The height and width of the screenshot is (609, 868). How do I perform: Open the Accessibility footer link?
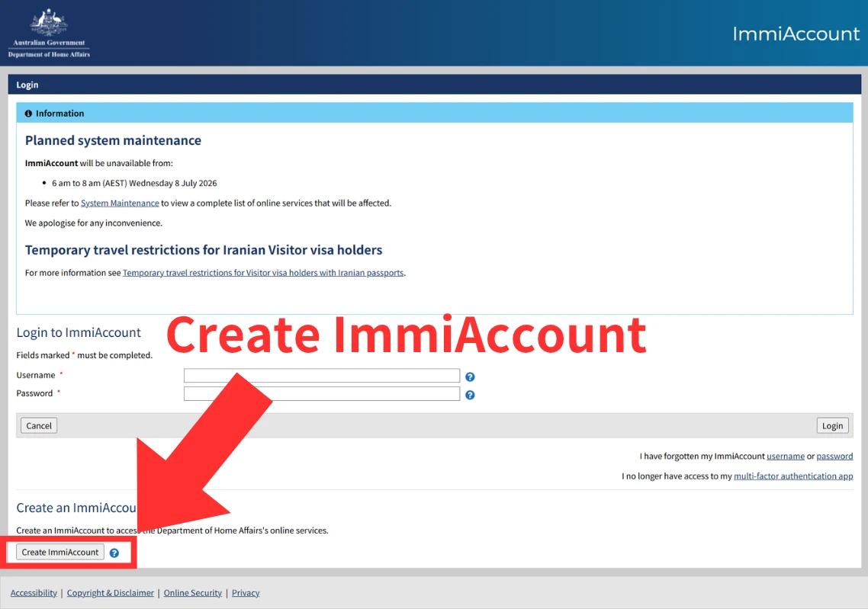click(x=34, y=593)
